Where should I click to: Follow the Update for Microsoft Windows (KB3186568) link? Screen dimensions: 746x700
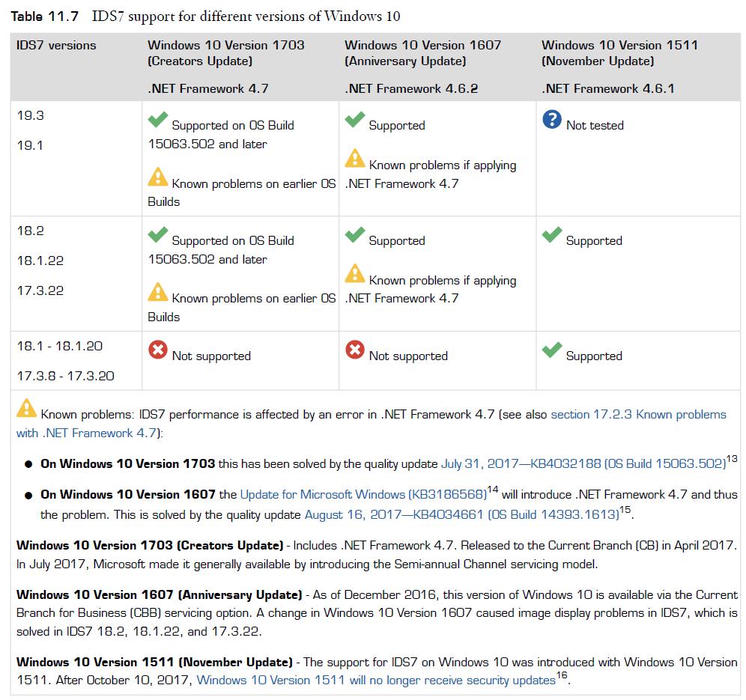point(363,495)
